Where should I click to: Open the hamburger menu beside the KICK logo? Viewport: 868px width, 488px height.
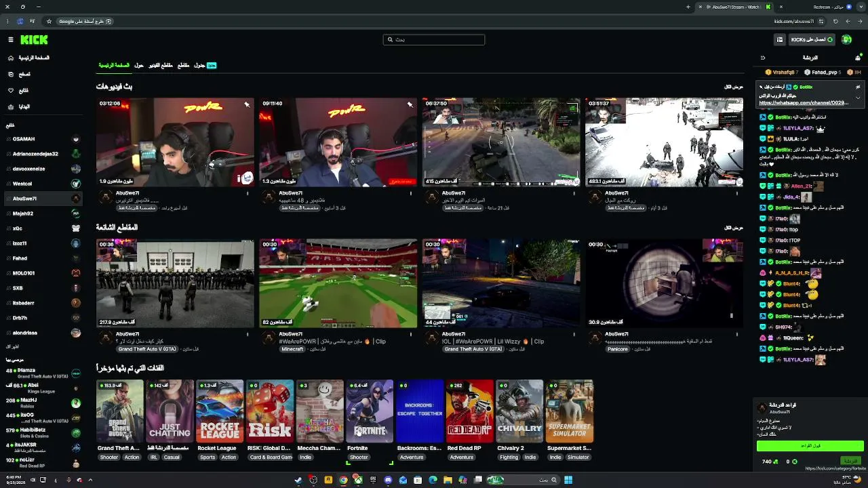(10, 40)
